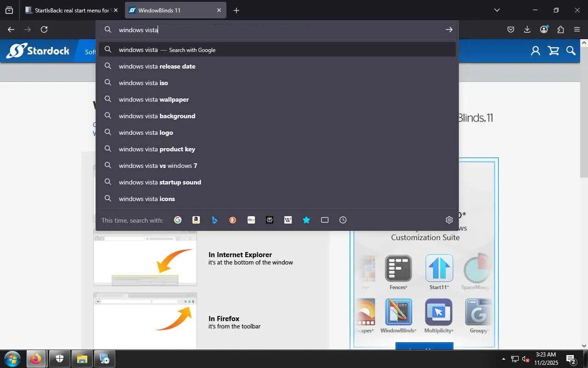Close the WindowBlinds 11 tab

(x=219, y=10)
